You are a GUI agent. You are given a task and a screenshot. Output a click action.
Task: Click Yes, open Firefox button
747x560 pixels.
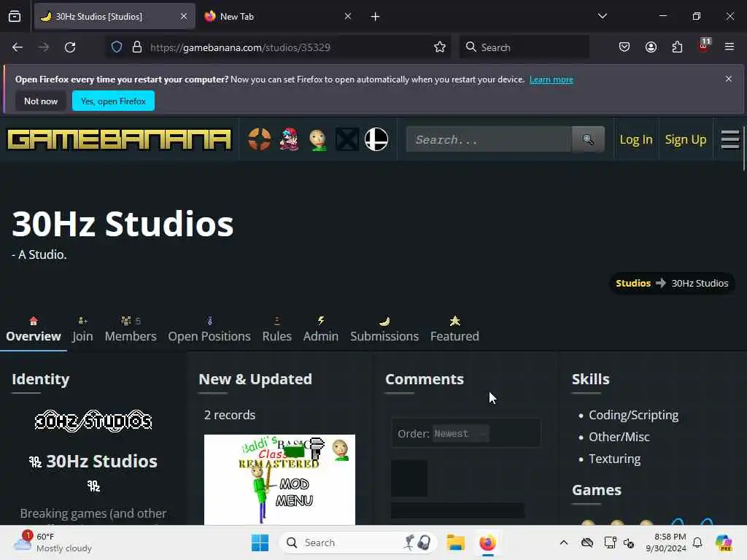point(113,101)
